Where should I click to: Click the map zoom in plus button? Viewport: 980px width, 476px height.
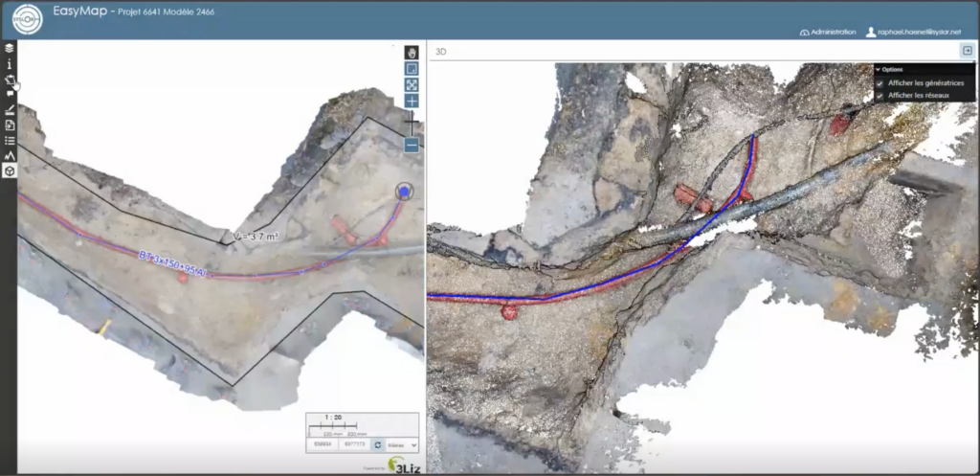(x=412, y=102)
